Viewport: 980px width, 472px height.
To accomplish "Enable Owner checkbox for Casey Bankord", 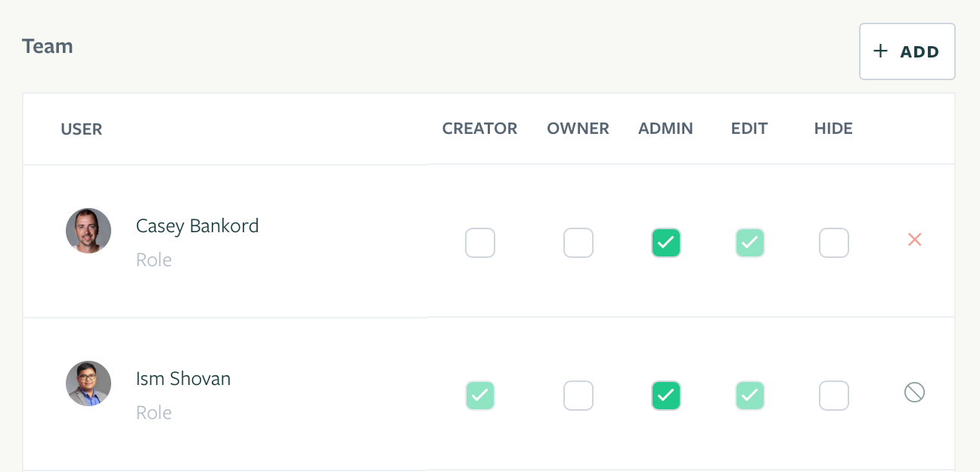I will 578,243.
